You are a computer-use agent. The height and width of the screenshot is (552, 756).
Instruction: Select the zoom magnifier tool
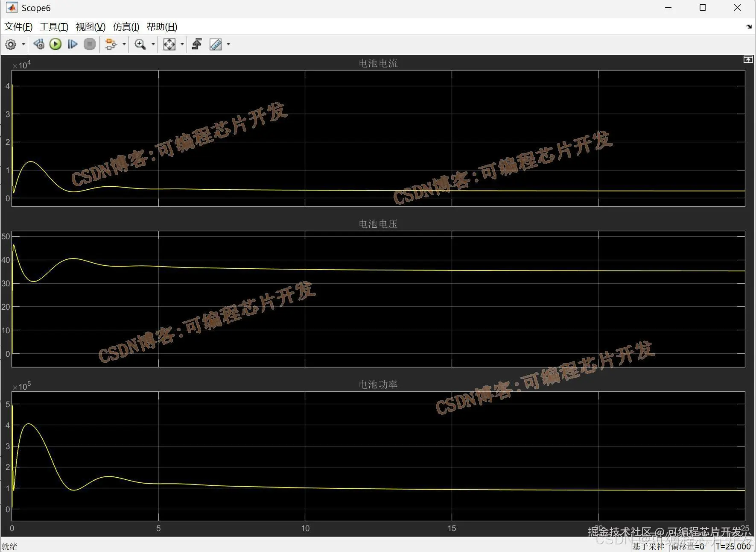tap(140, 44)
